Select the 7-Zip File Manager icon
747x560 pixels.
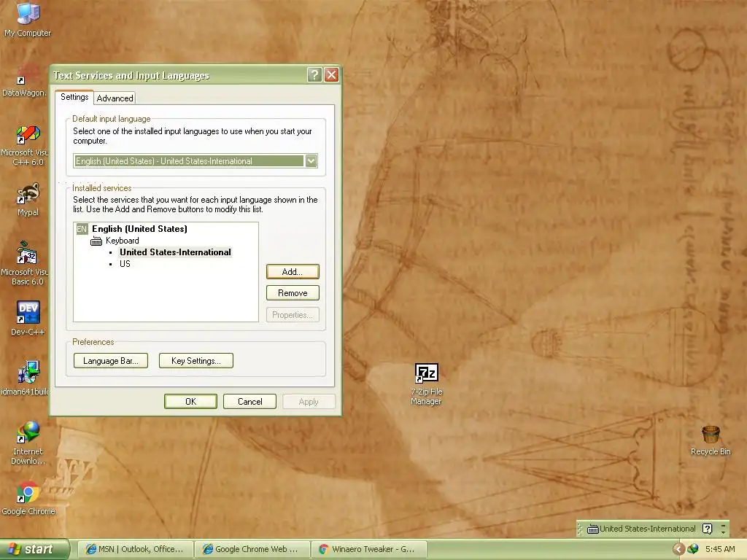click(426, 384)
